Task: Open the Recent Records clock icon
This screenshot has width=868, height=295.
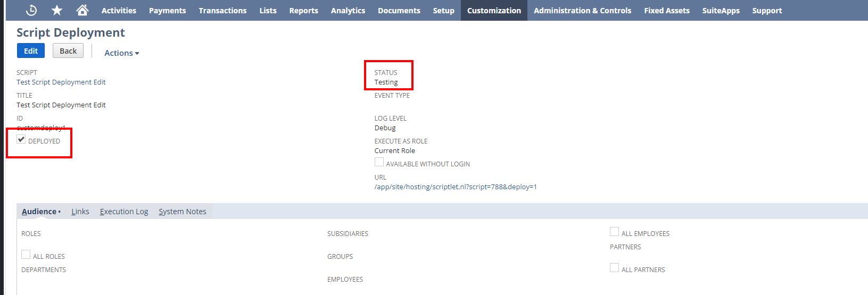Action: (x=31, y=10)
